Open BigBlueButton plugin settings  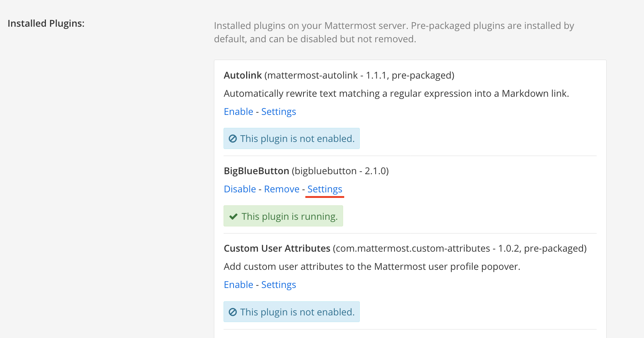pos(325,189)
